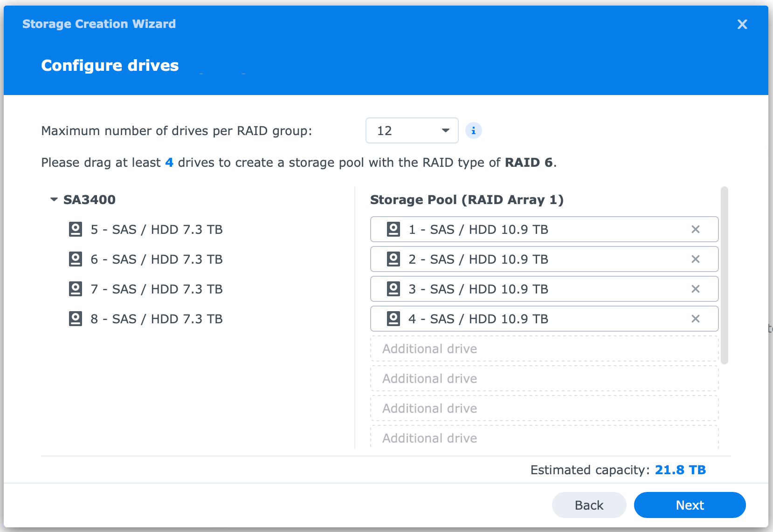
Task: Remove drive 3 from the storage pool
Action: pos(695,289)
